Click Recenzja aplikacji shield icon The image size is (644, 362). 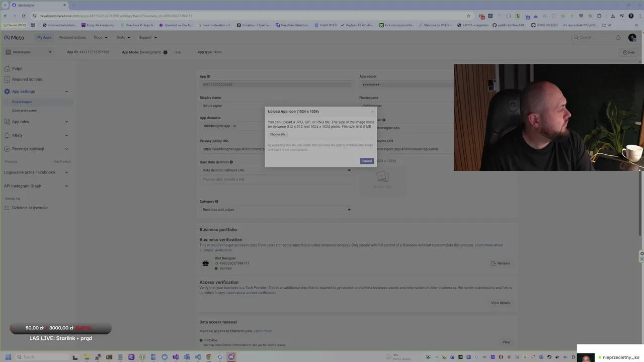tap(7, 148)
